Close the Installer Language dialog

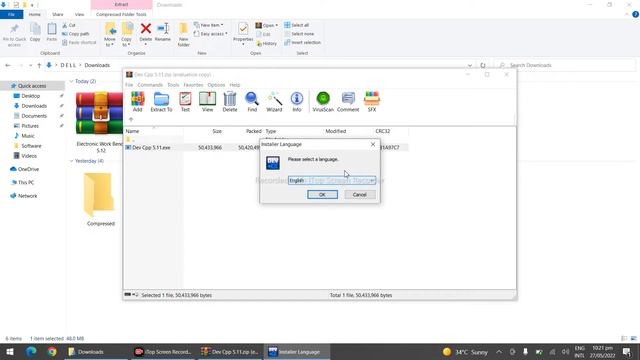coord(373,144)
